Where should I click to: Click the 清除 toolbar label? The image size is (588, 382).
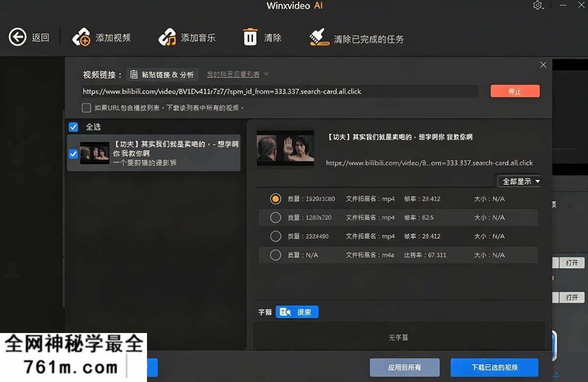click(273, 38)
